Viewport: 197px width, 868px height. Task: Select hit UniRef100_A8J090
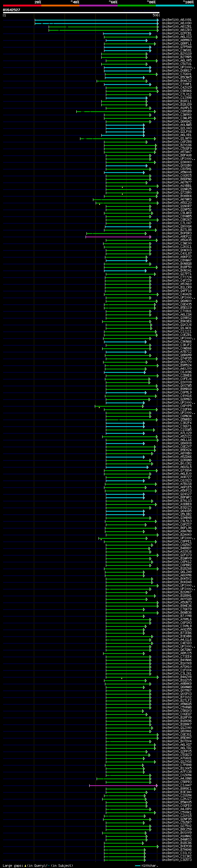click(176, 23)
